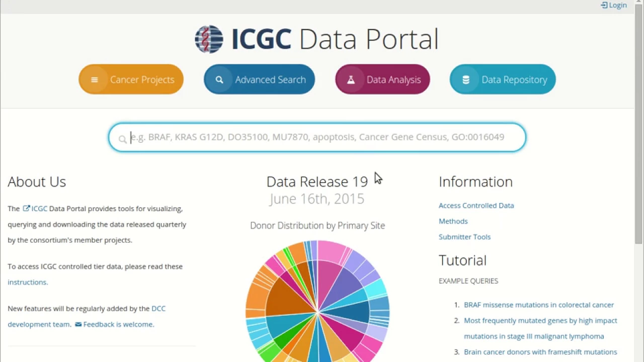
Task: Visit the DCC development team link
Action: (x=87, y=316)
